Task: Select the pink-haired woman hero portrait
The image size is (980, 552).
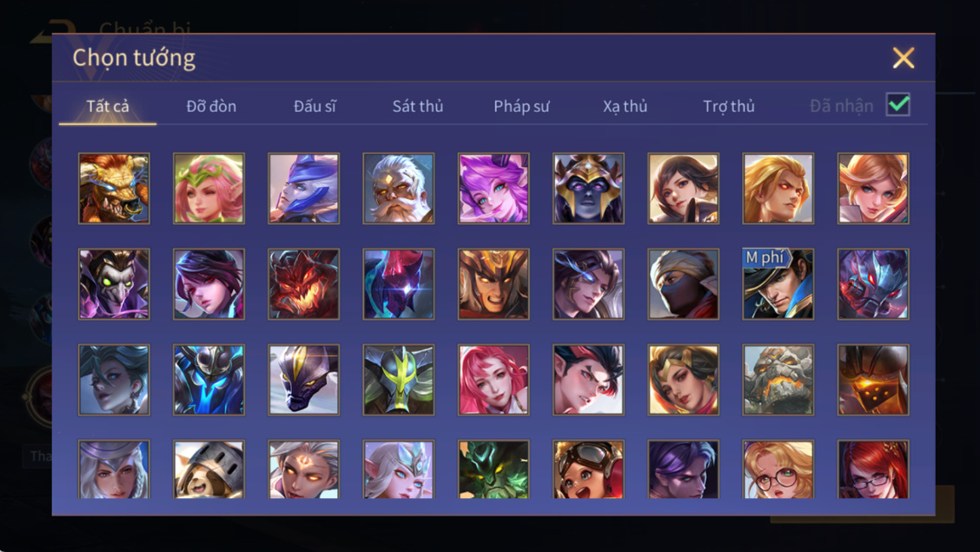Action: 493,380
